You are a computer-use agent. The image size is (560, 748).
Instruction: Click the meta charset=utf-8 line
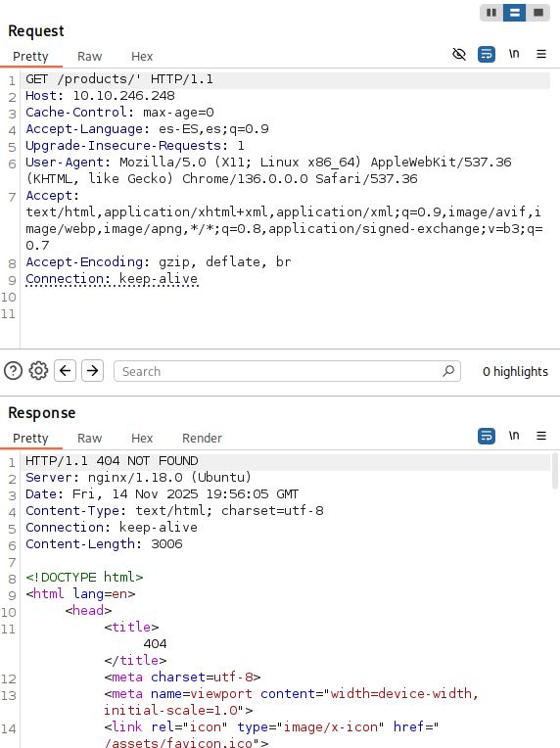(183, 678)
